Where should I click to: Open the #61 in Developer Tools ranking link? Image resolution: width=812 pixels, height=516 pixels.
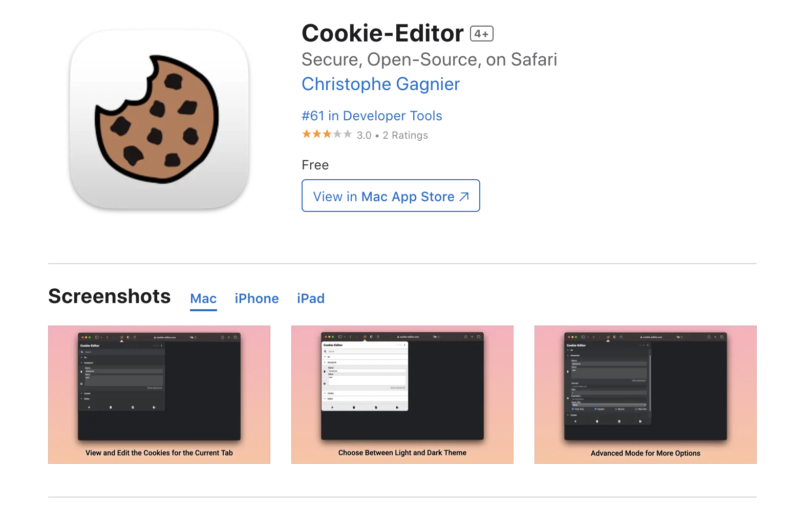372,116
